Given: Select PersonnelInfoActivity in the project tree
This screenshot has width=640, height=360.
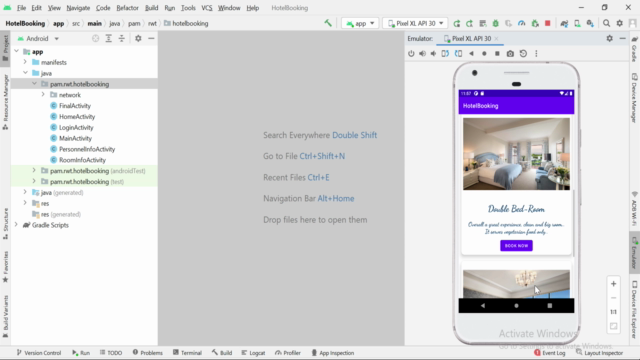Looking at the screenshot, I should 87,149.
